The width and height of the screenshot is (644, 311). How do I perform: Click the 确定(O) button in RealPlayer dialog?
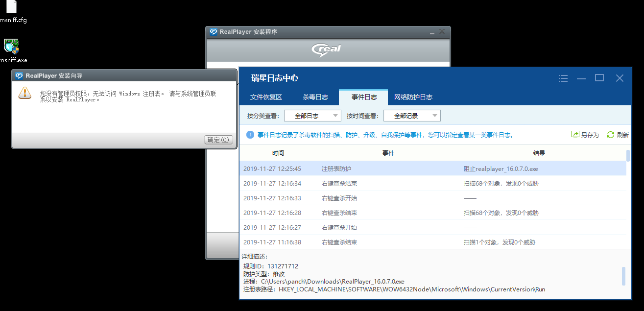(x=218, y=140)
